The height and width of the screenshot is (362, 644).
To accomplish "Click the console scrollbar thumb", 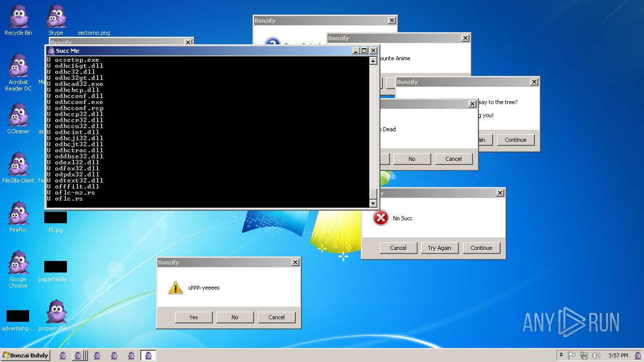I will 373,194.
